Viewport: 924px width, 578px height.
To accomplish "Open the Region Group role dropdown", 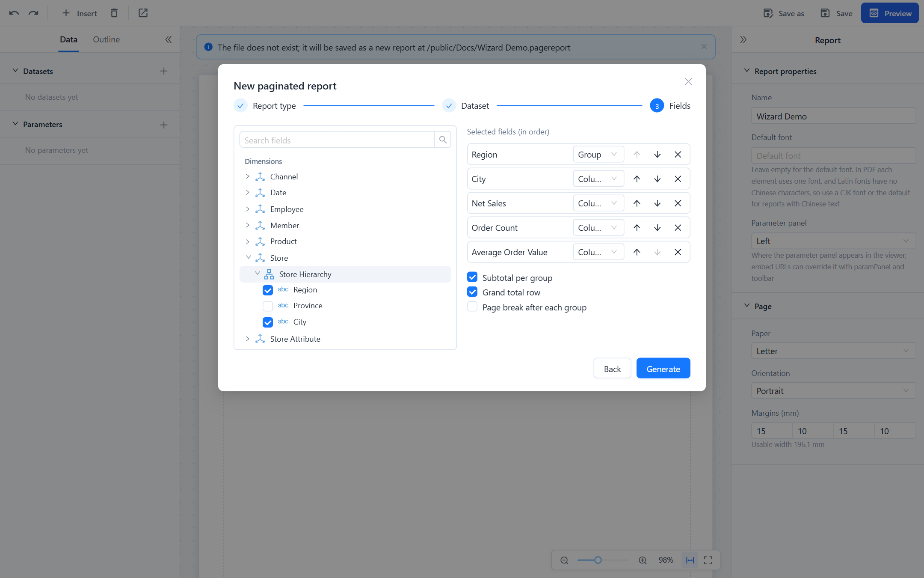I will tap(598, 155).
